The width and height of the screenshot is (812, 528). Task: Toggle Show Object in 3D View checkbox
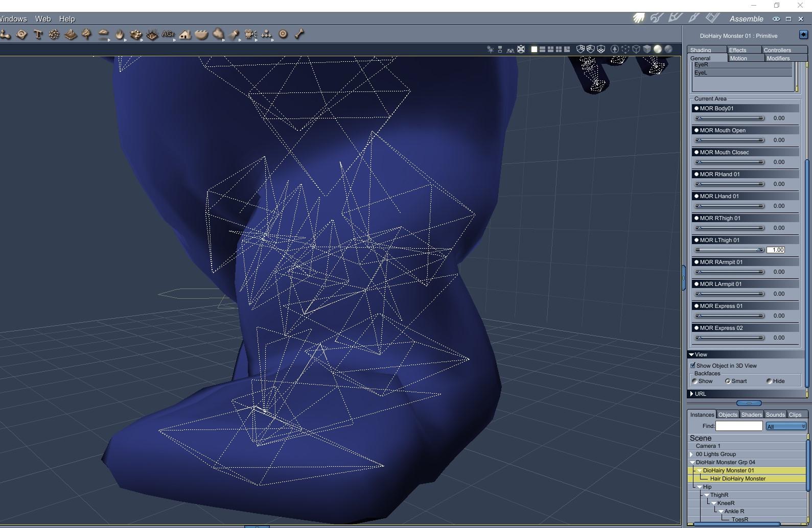tap(693, 365)
